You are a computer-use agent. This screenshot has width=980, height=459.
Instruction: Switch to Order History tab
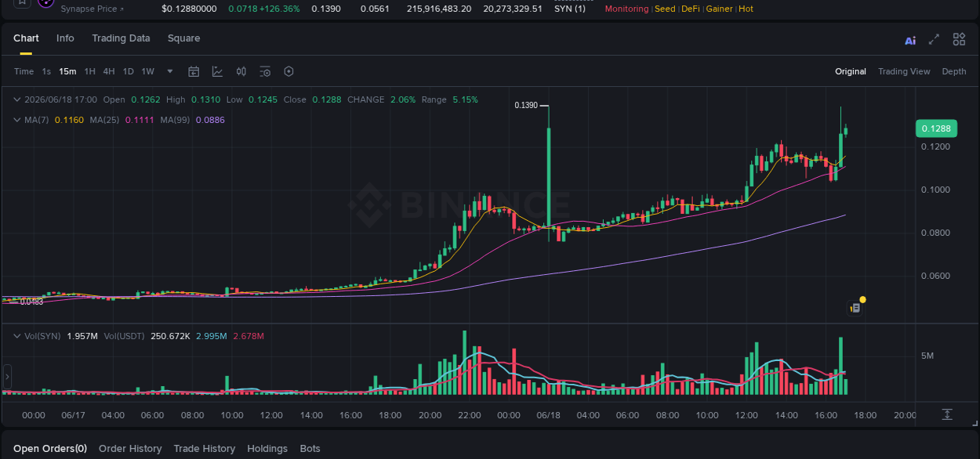pyautogui.click(x=130, y=449)
